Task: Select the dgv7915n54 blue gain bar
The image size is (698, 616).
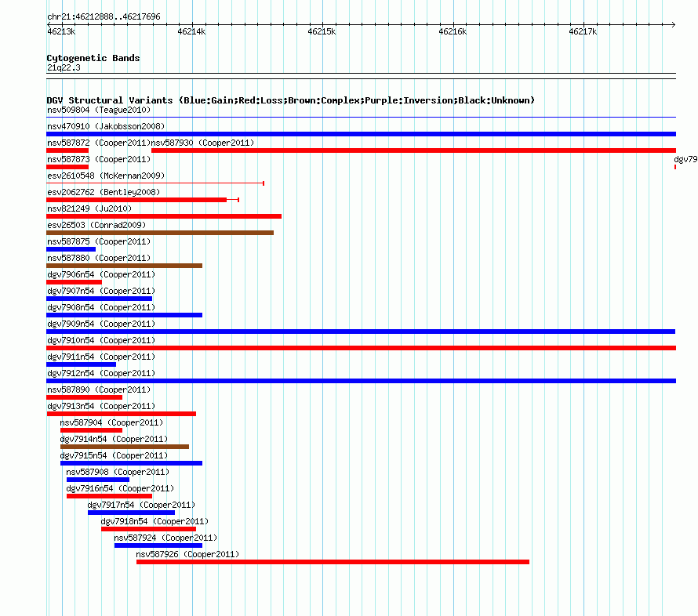Action: pyautogui.click(x=131, y=463)
